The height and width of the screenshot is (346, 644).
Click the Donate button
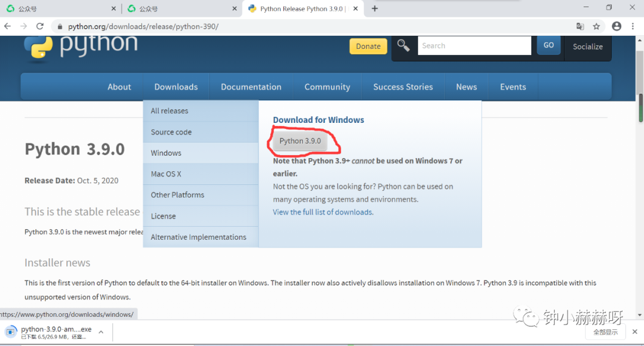point(368,47)
